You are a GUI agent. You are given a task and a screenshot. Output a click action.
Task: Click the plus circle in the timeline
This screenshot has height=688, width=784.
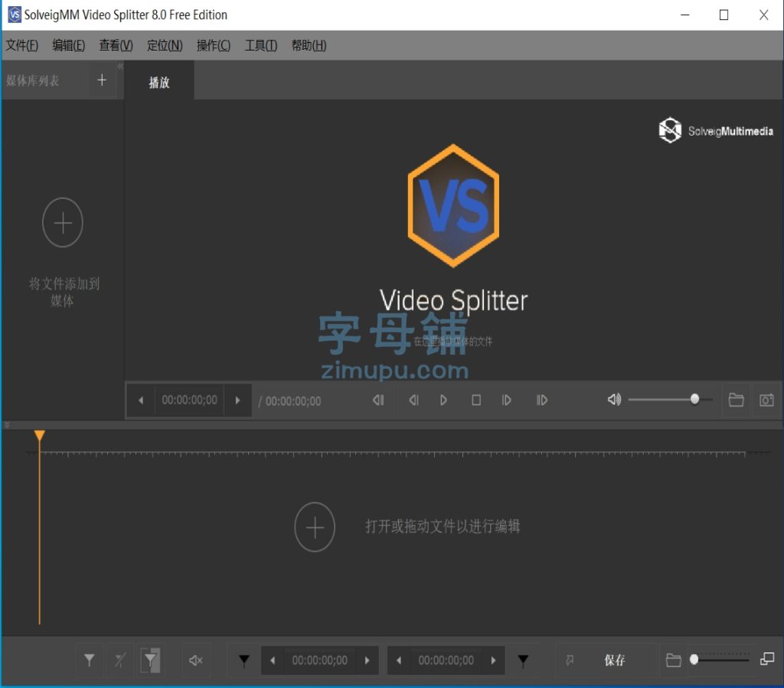tap(315, 527)
